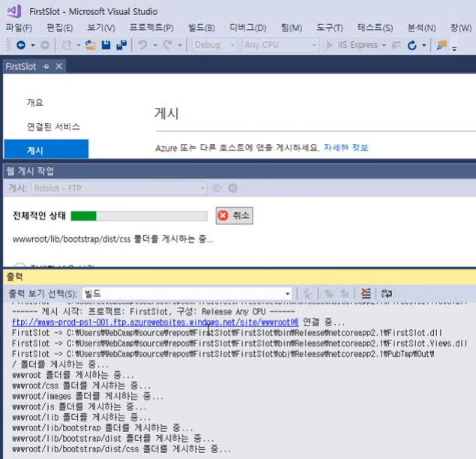
Task: Click Clear All icon in output toolbar
Action: tap(366, 293)
